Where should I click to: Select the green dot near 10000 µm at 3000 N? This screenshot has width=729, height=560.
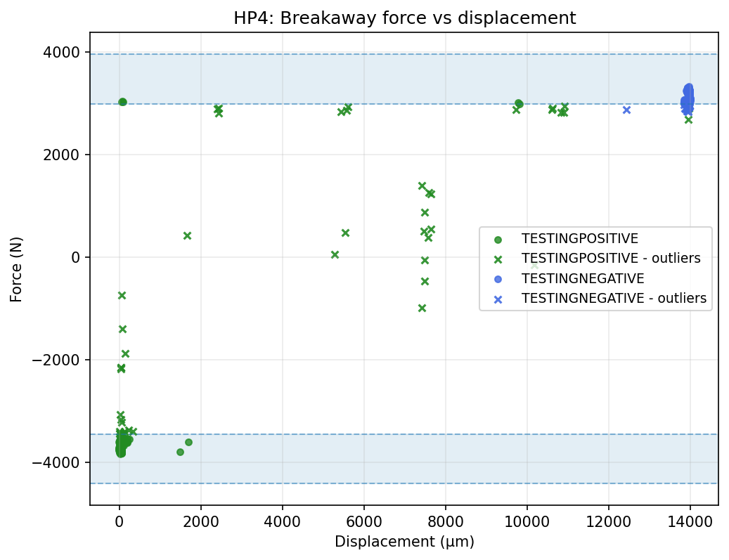pos(519,103)
